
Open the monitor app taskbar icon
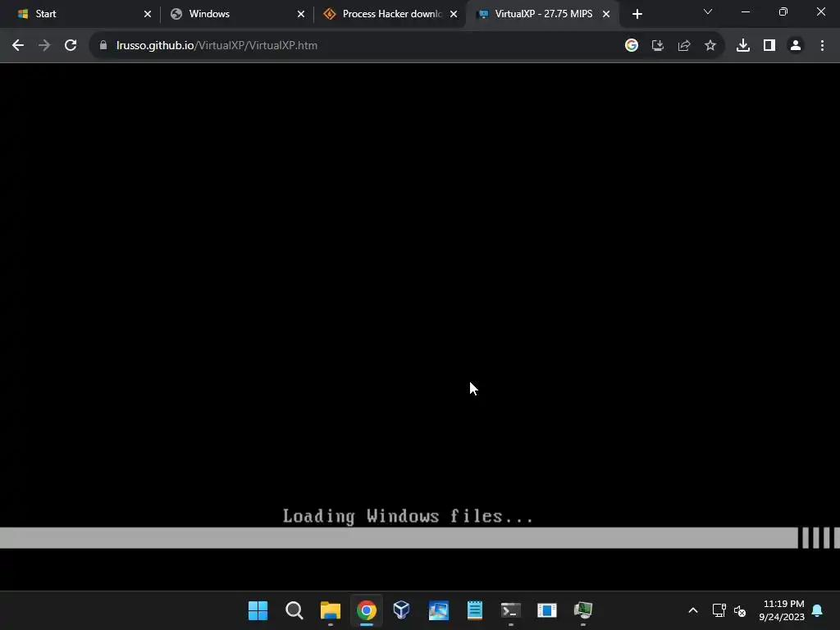click(x=583, y=610)
